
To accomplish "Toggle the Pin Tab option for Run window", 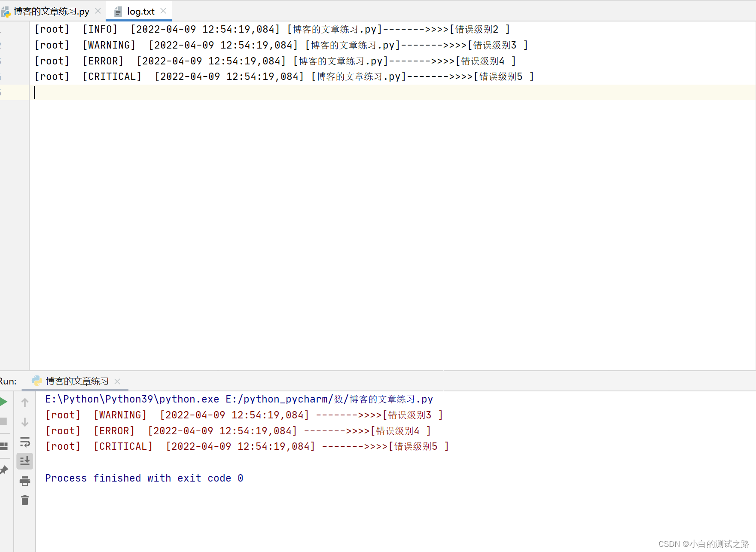I will pyautogui.click(x=4, y=470).
